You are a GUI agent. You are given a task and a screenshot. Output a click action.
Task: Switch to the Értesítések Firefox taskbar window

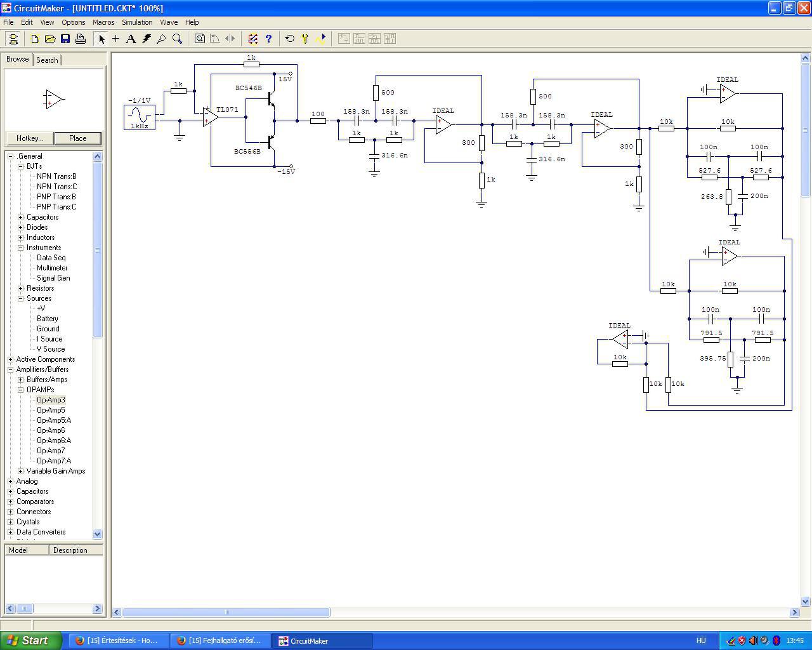(119, 640)
